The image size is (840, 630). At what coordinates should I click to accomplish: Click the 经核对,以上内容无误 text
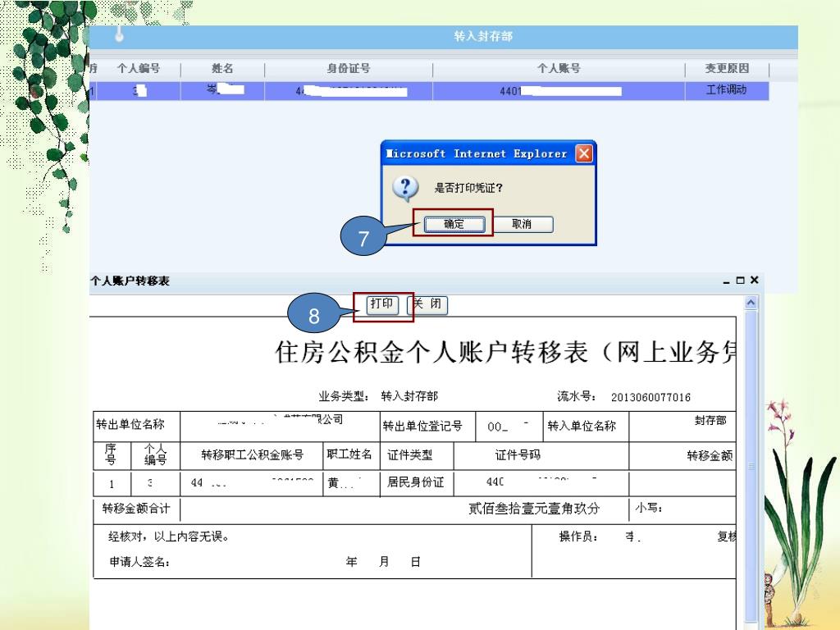point(169,536)
